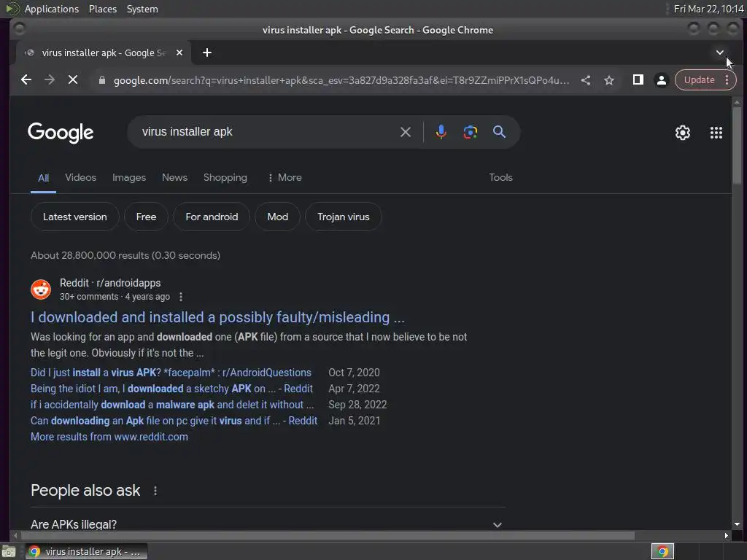Filter by 'Free' chip
The width and height of the screenshot is (747, 560).
pos(146,217)
